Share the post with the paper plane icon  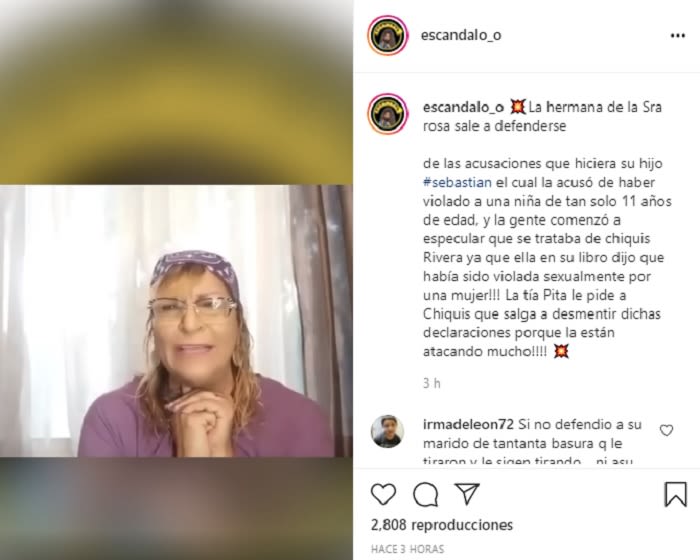pos(467,493)
